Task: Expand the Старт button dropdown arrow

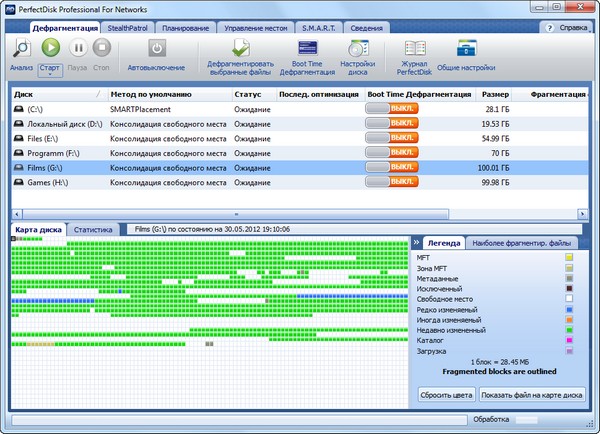Action: (x=50, y=76)
